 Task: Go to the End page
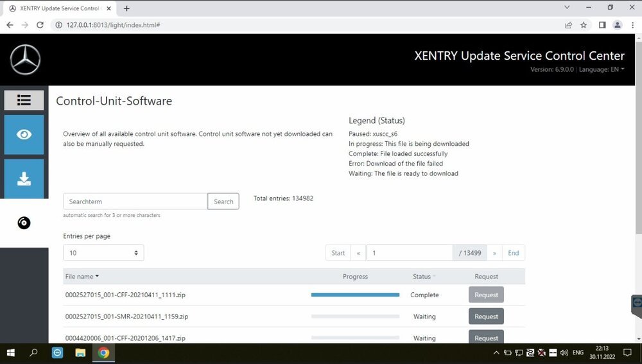click(x=513, y=253)
